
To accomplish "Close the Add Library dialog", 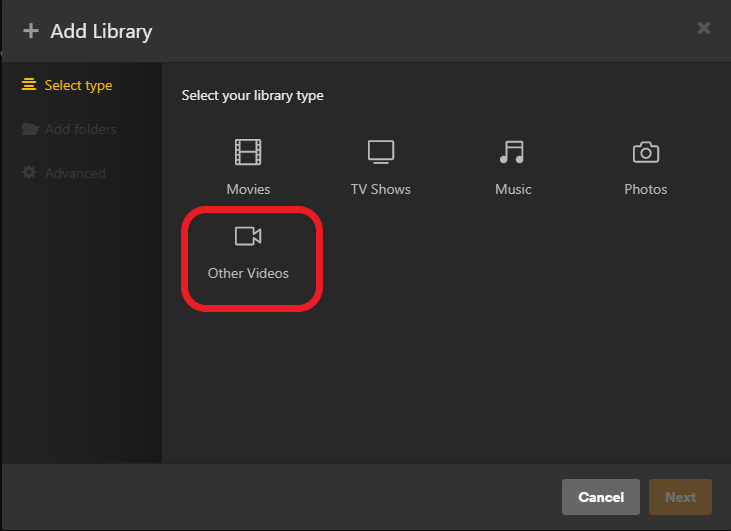I will [x=703, y=28].
